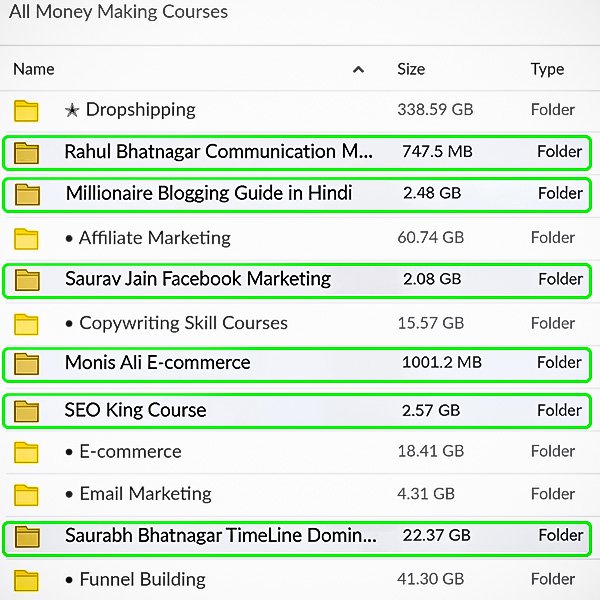This screenshot has height=600, width=600.
Task: Open the Funnel Building folder name
Action: [x=135, y=580]
